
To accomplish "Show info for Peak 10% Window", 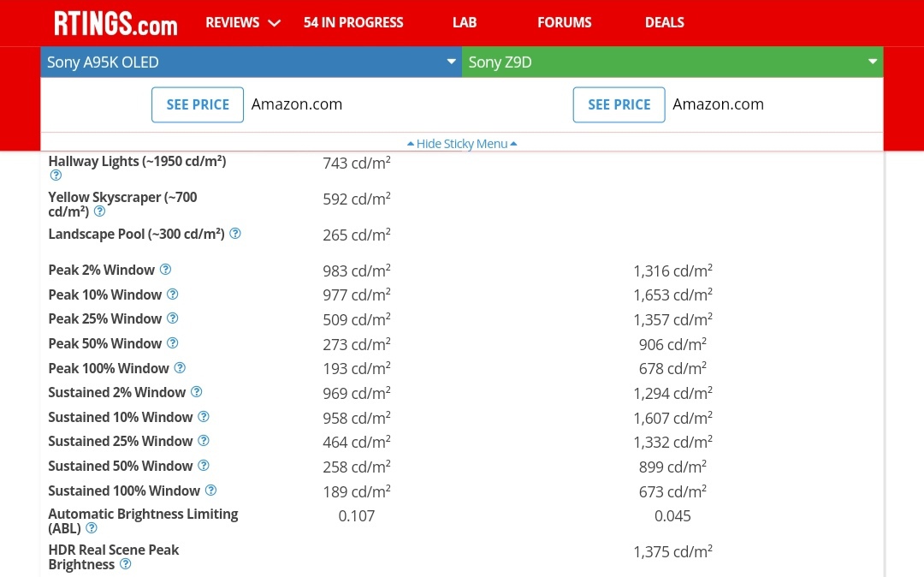I will click(173, 294).
